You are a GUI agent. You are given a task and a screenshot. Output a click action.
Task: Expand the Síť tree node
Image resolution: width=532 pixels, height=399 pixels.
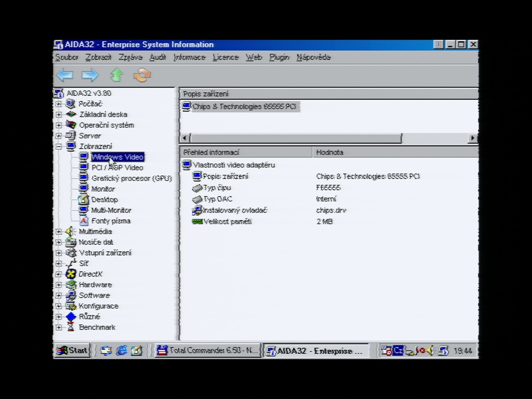[59, 263]
